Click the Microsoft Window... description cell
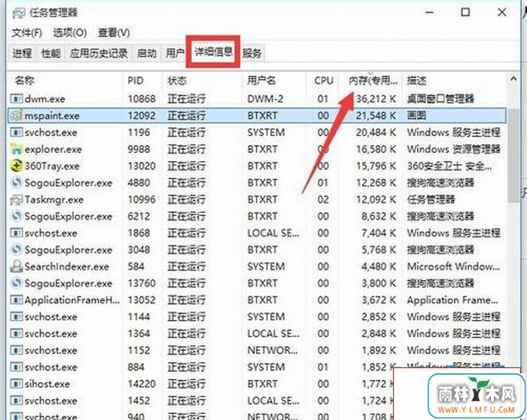Screen dimensions: 527x420 click(x=453, y=266)
